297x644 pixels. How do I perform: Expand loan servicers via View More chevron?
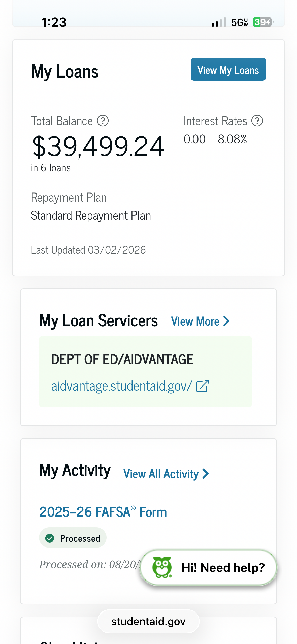pos(227,321)
